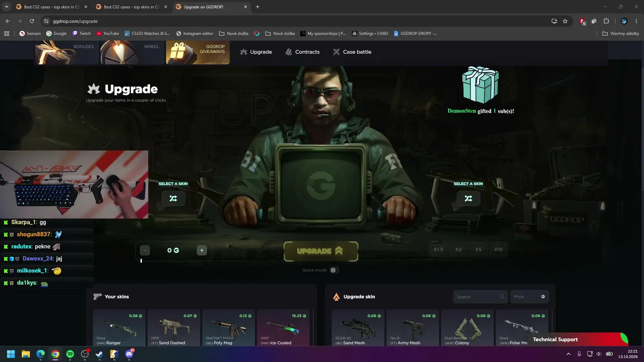The height and width of the screenshot is (362, 644).
Task: Select the AWP Ice Coaled skin card
Action: click(x=283, y=328)
